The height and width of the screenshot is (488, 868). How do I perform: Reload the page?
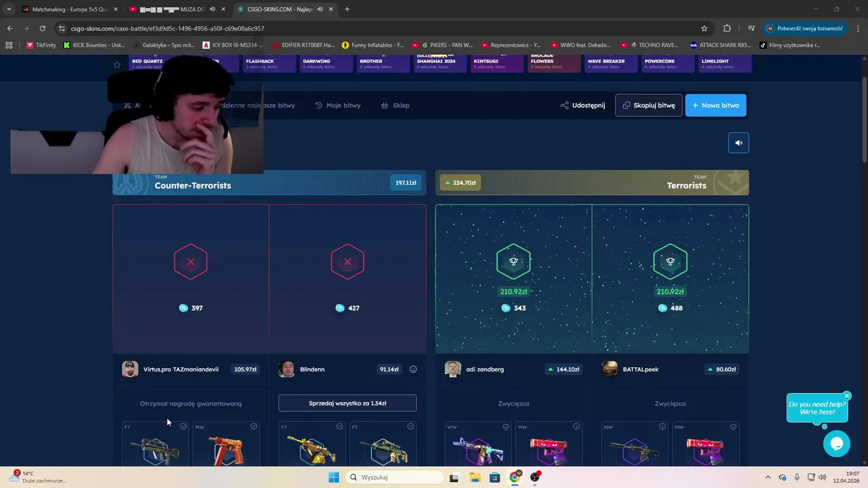pyautogui.click(x=42, y=28)
